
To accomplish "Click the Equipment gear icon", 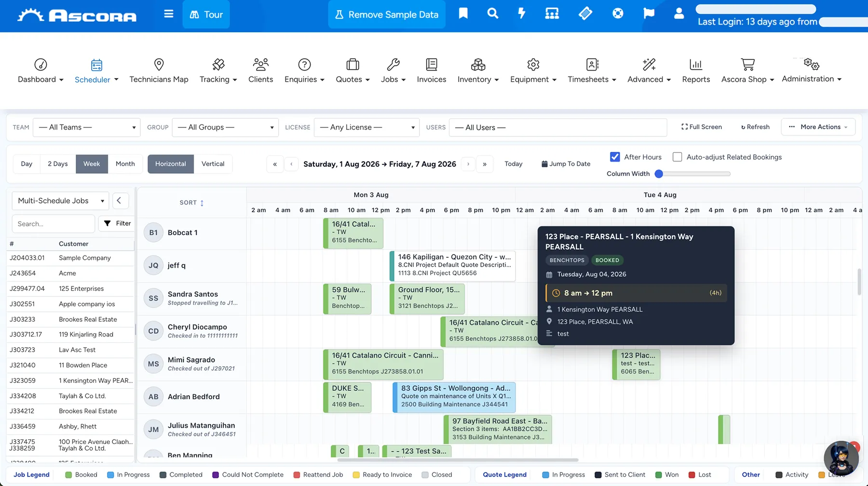I will [533, 65].
